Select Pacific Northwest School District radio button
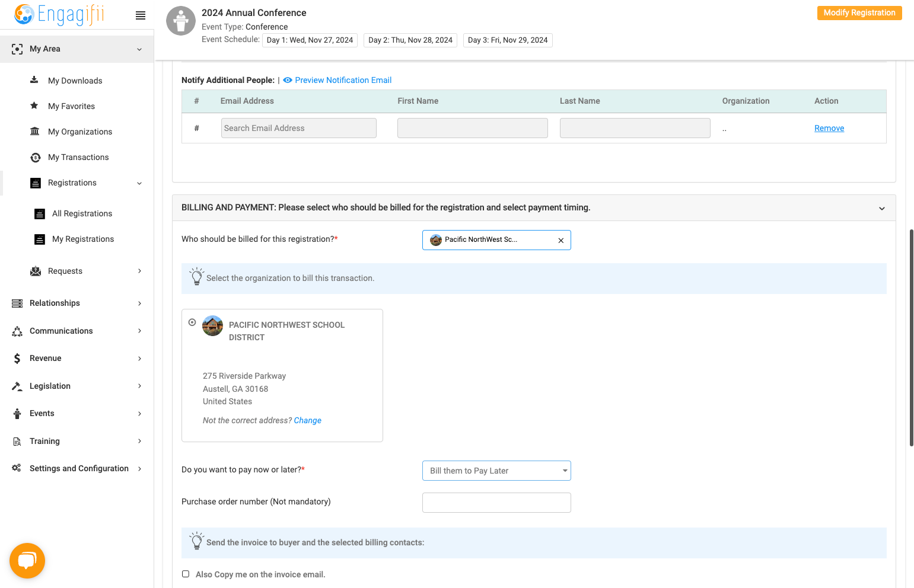The width and height of the screenshot is (914, 588). (192, 322)
